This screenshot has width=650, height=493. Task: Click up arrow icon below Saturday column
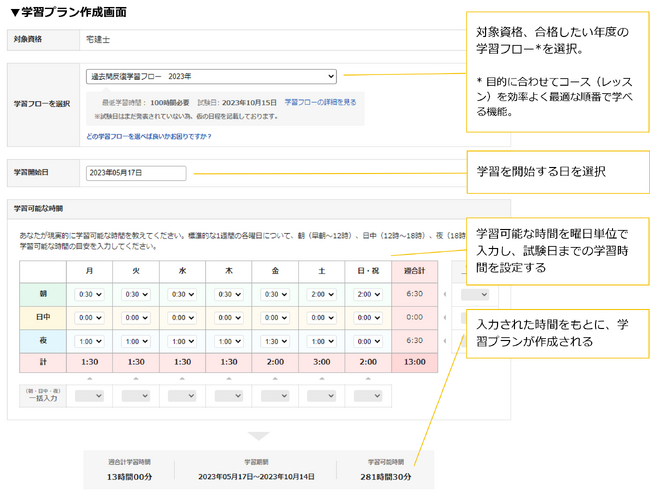[x=319, y=378]
